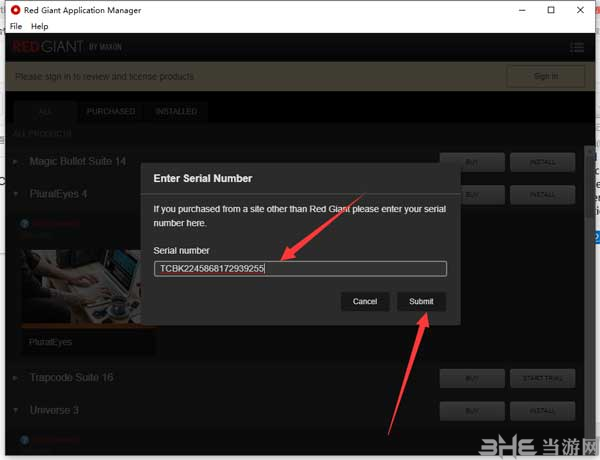The width and height of the screenshot is (600, 460).
Task: Click Buy for Universe 3
Action: point(472,411)
